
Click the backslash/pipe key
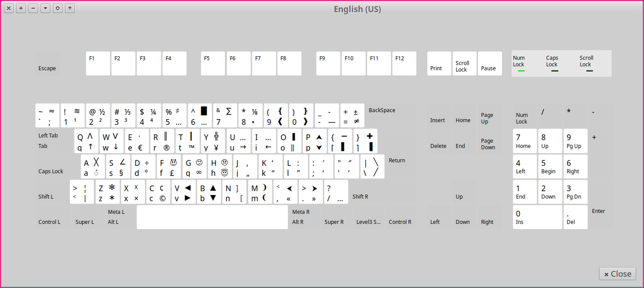click(x=373, y=167)
